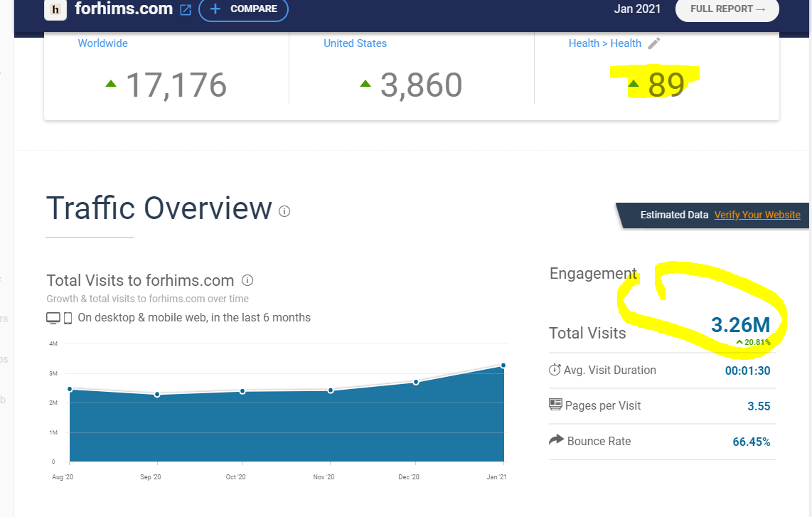Click United States rank value 3,860
The width and height of the screenshot is (812, 517).
click(421, 85)
